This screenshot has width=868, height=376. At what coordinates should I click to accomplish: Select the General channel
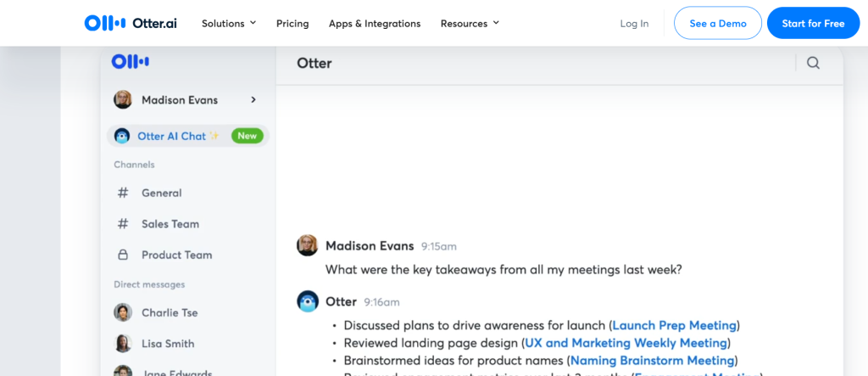click(162, 193)
